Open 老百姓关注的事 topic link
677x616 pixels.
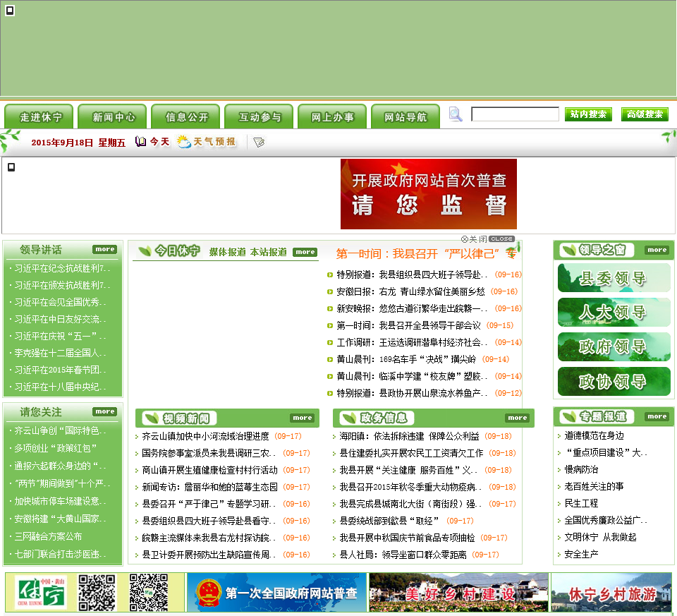(x=594, y=486)
